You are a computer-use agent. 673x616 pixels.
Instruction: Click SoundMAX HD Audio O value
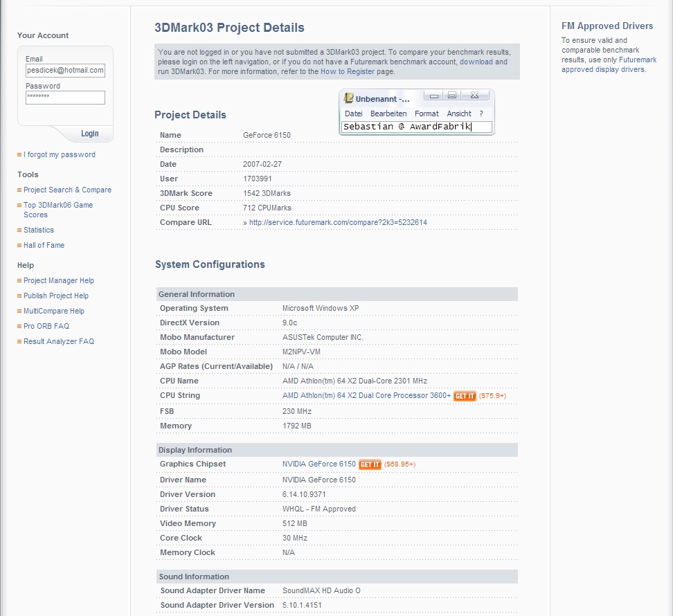click(321, 590)
